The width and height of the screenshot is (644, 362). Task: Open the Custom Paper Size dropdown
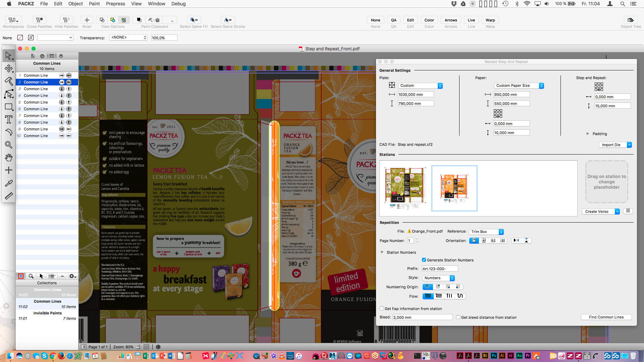[519, 86]
